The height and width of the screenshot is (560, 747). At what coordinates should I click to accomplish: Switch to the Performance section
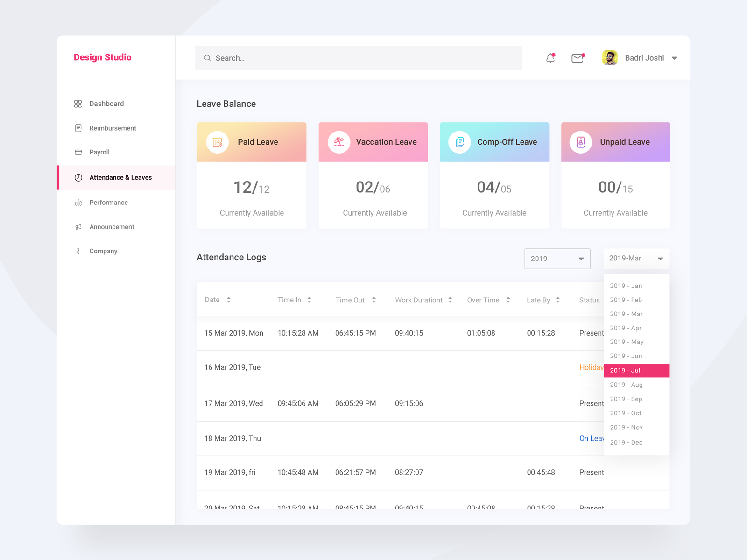108,202
